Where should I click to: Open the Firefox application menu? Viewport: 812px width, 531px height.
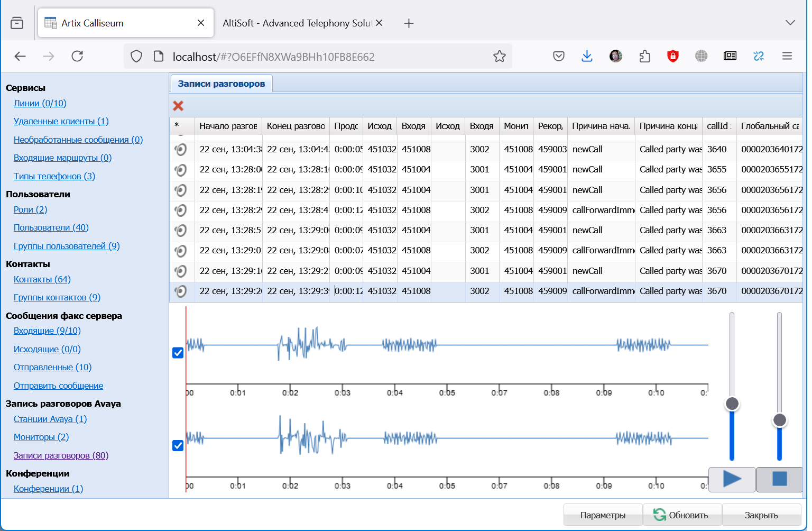(787, 56)
